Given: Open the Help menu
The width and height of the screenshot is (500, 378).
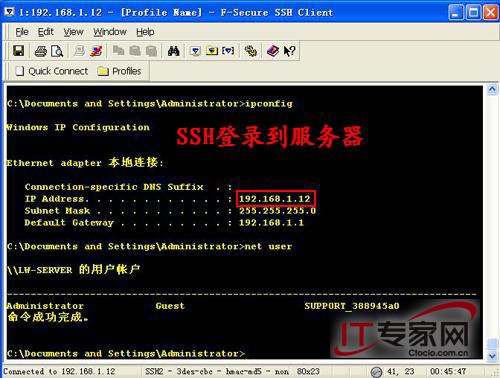Looking at the screenshot, I should (x=145, y=32).
